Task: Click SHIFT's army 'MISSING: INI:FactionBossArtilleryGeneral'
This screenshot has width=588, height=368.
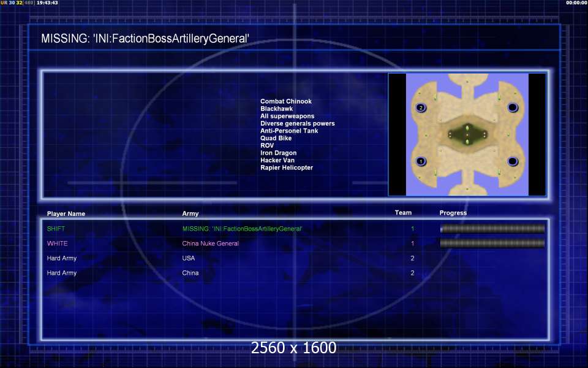Action: 243,229
